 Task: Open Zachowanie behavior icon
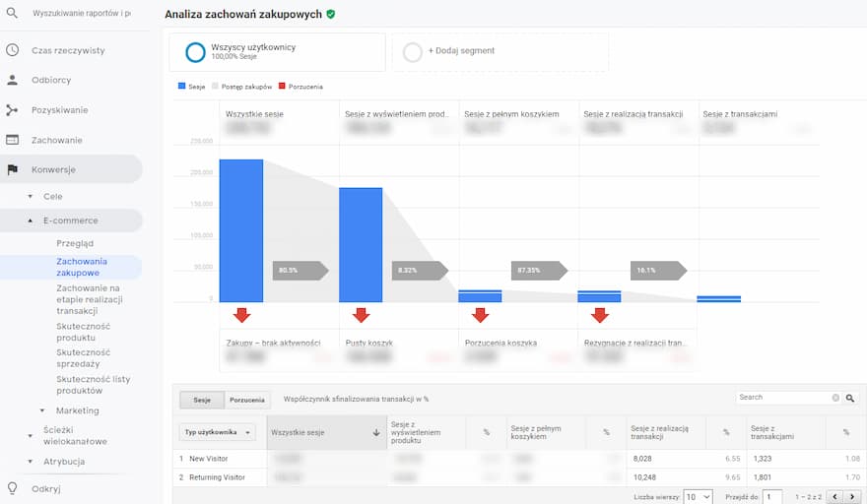pyautogui.click(x=12, y=140)
